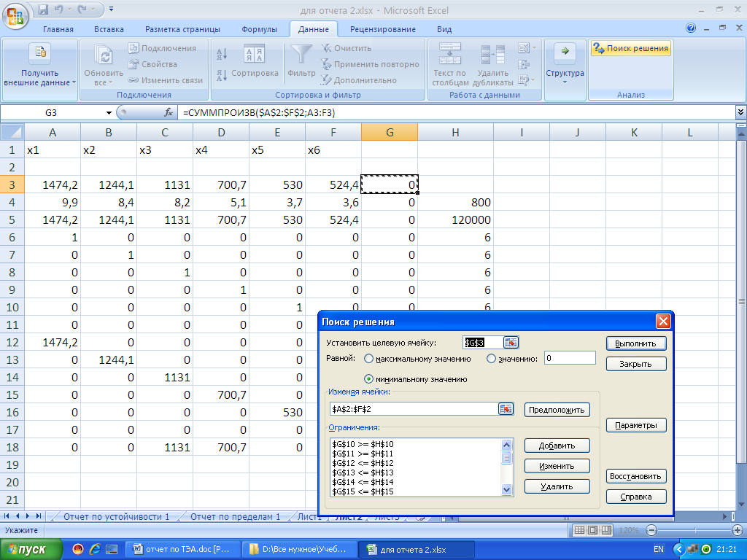The height and width of the screenshot is (560, 747).
Task: Click Применить повторно command
Action: 370,64
